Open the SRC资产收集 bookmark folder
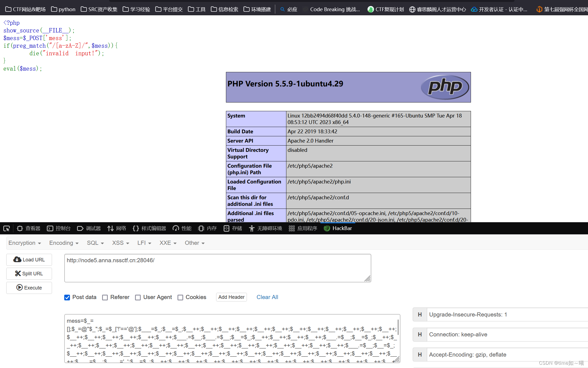Screen dimensions: 588x368 pyautogui.click(x=99, y=9)
